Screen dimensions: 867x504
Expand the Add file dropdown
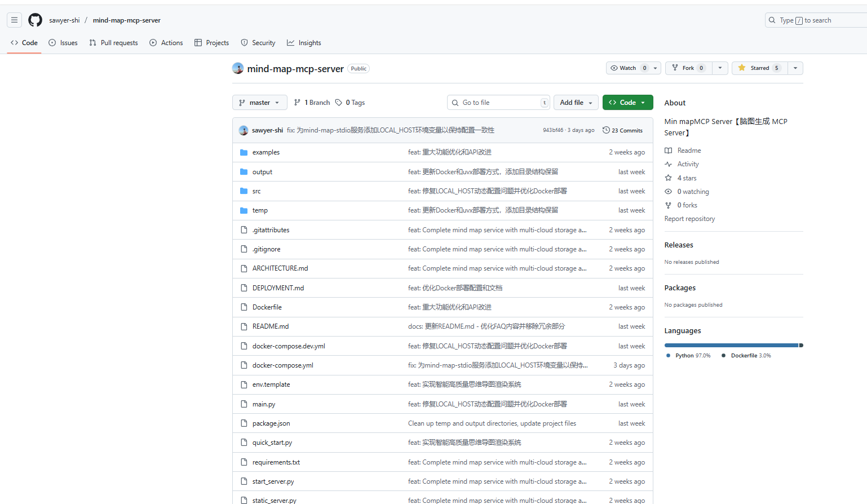tap(576, 103)
